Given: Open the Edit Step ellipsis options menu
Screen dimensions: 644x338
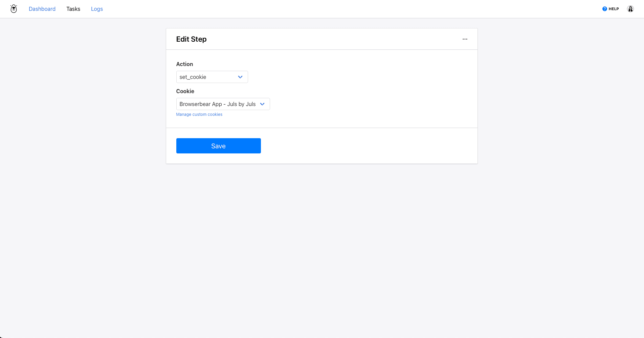Looking at the screenshot, I should [465, 39].
